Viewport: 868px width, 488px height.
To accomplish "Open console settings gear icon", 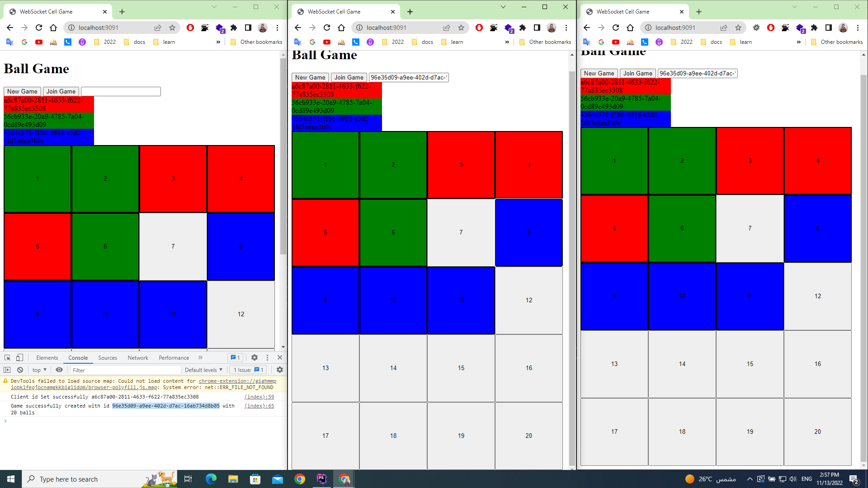I will click(x=280, y=370).
